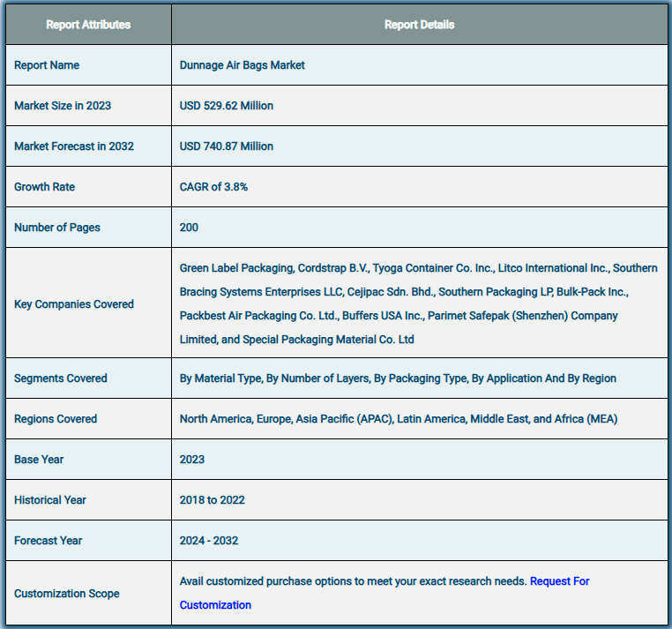672x629 pixels.
Task: Click the Customization Scope label
Action: 67,594
